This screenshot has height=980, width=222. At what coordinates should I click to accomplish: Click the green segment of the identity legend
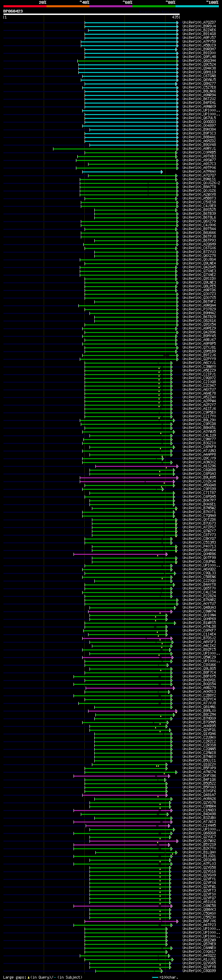pos(154,7)
